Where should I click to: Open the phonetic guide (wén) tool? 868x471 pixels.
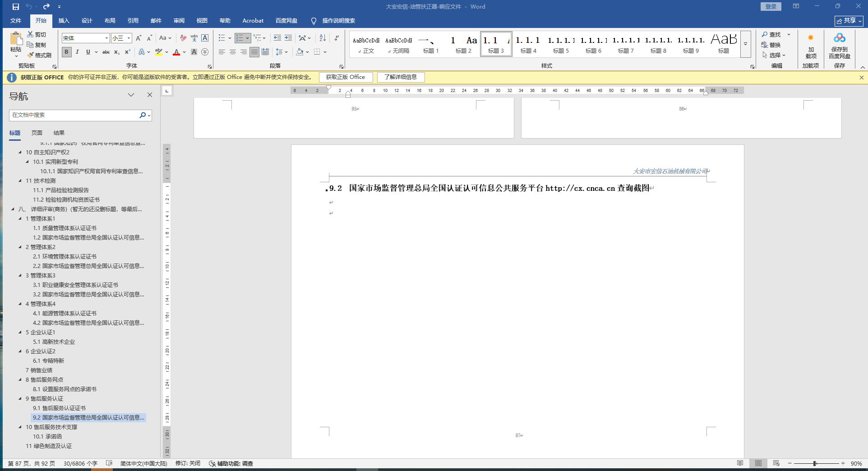pos(194,38)
